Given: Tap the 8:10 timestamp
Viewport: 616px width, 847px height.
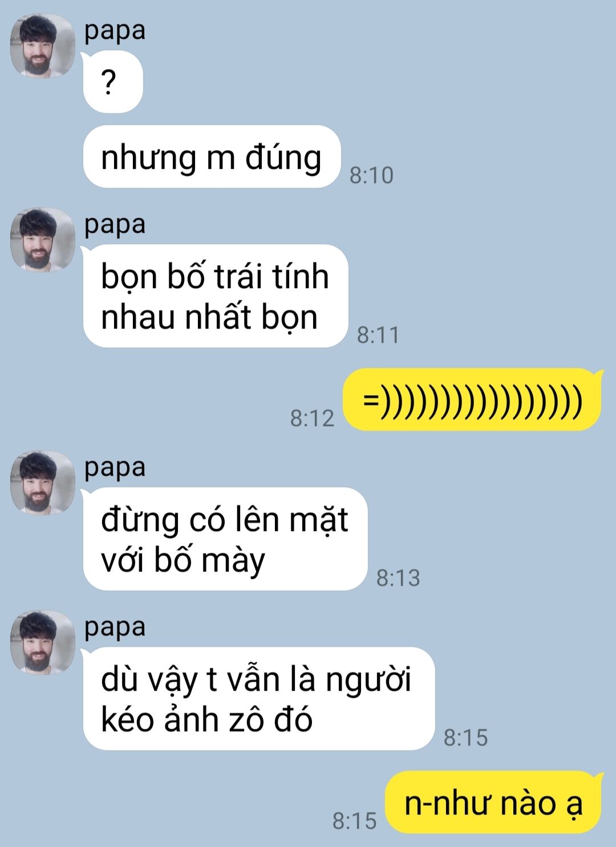Looking at the screenshot, I should [372, 175].
